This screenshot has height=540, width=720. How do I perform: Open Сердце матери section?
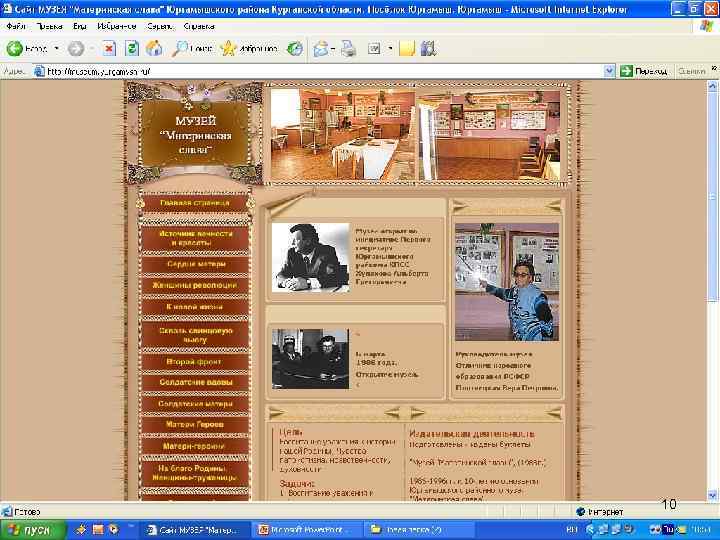coord(196,264)
